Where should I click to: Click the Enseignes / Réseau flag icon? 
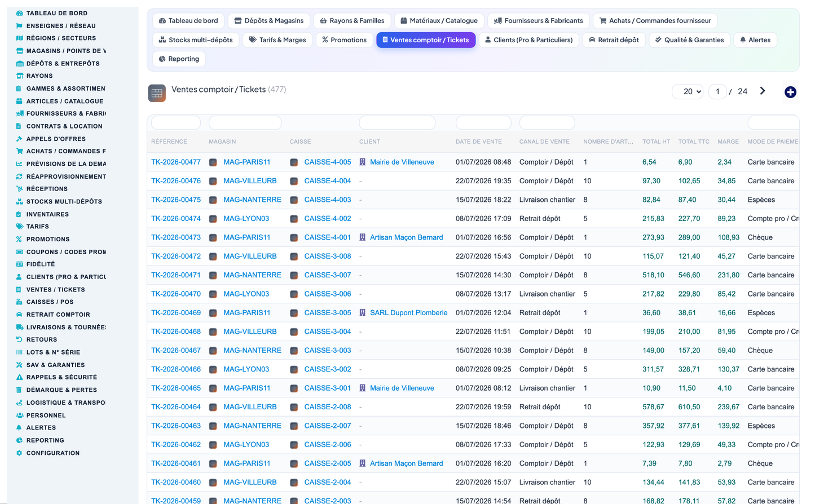20,26
